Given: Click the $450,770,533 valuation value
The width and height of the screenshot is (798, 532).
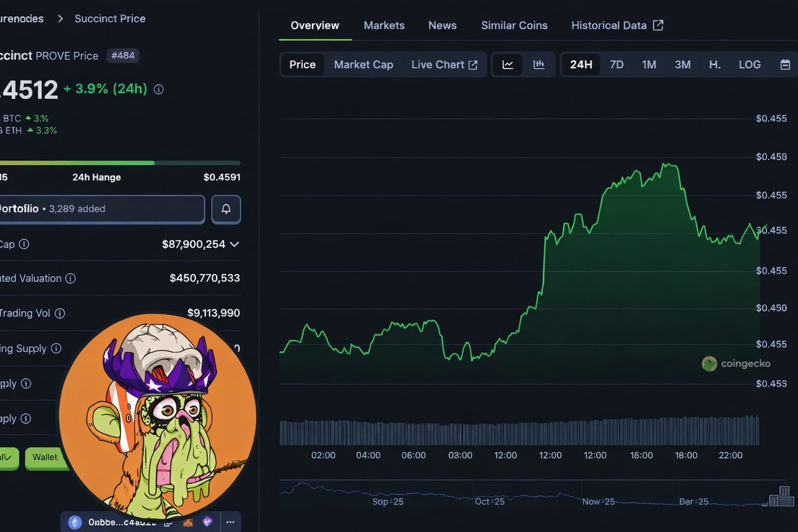Looking at the screenshot, I should (205, 279).
